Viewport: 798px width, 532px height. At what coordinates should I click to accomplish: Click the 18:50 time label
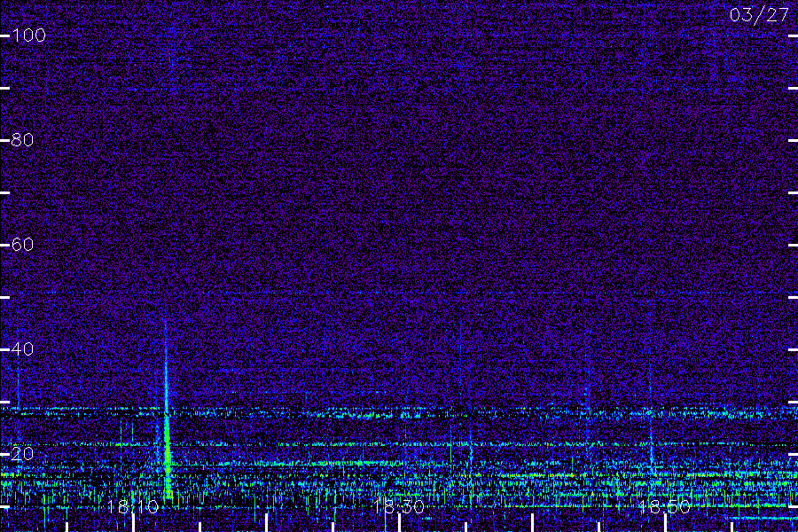click(664, 506)
